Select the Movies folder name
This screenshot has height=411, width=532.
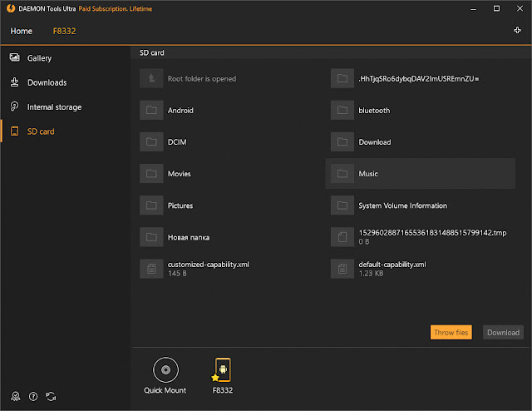tap(180, 174)
